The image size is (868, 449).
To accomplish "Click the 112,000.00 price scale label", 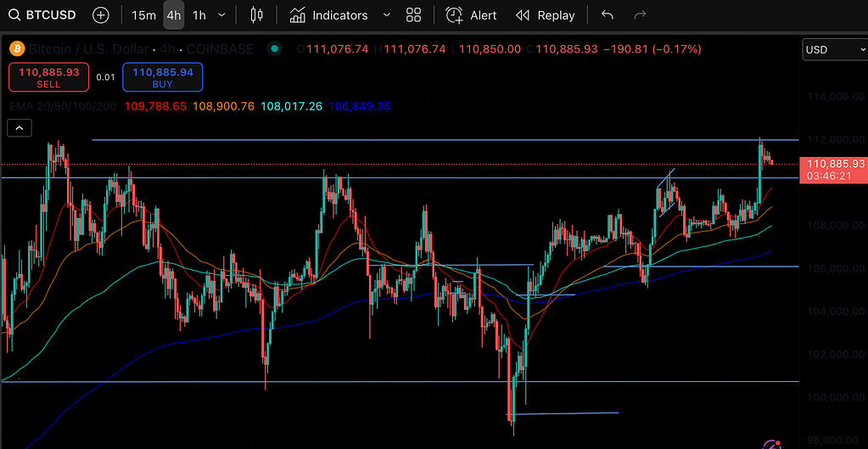I will pos(836,139).
